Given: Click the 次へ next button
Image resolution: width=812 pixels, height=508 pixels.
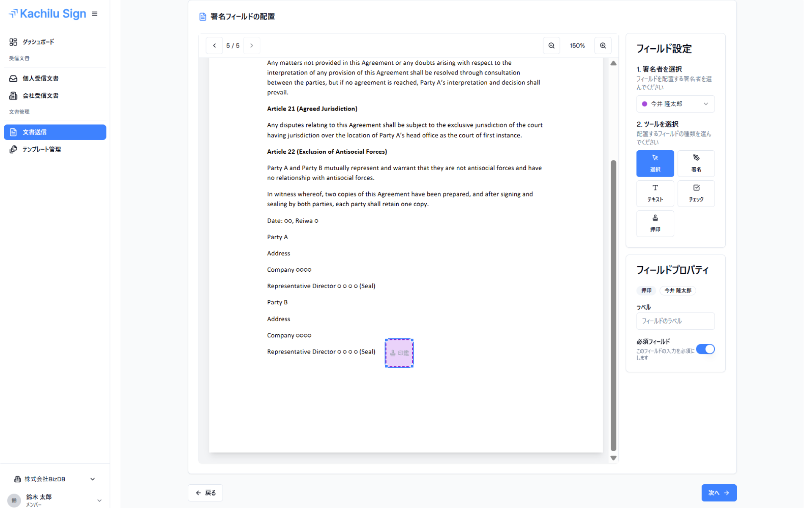Looking at the screenshot, I should (x=719, y=493).
